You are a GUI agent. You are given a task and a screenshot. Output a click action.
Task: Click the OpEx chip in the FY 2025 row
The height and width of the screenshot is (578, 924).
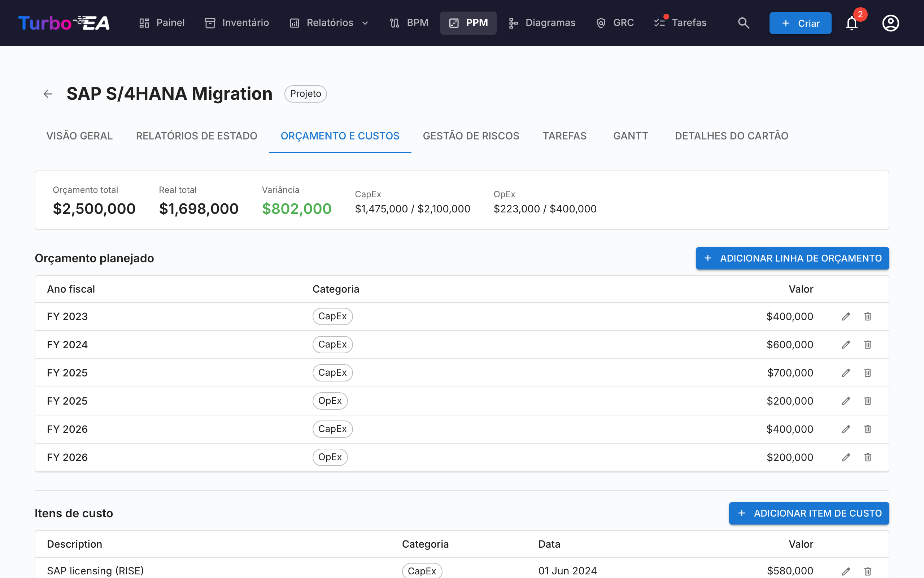tap(330, 401)
